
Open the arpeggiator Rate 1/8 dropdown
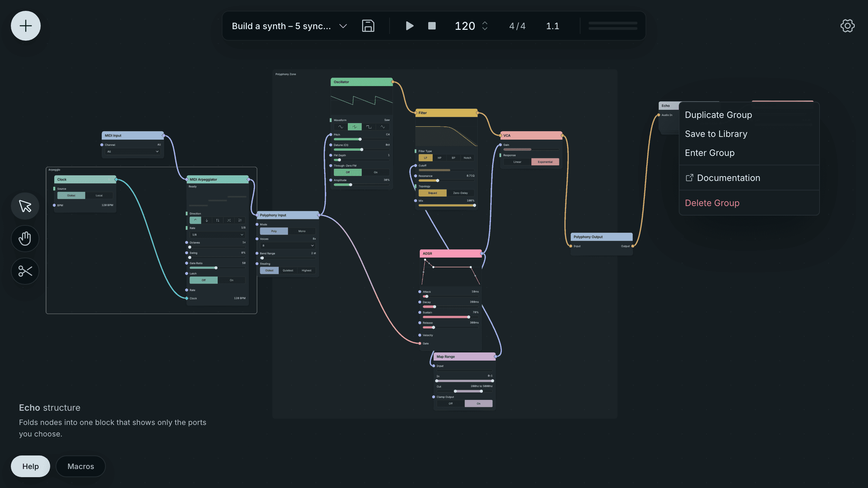pos(217,235)
